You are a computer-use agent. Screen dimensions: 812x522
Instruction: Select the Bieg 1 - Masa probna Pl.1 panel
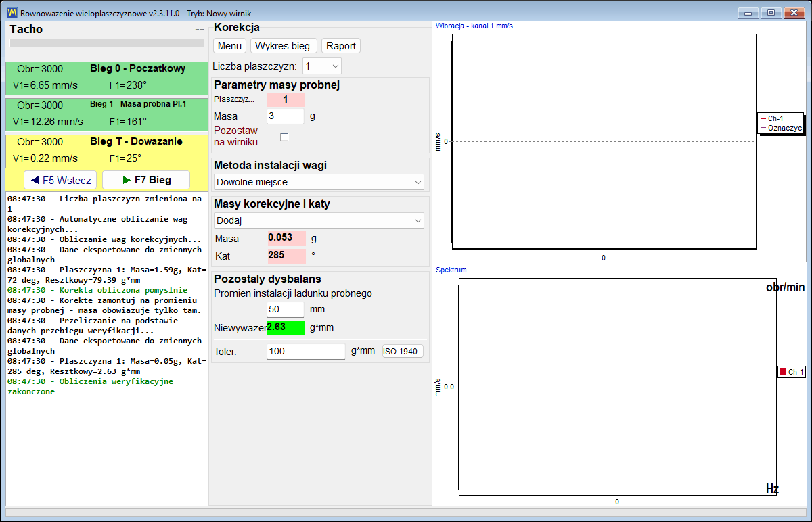[x=106, y=114]
